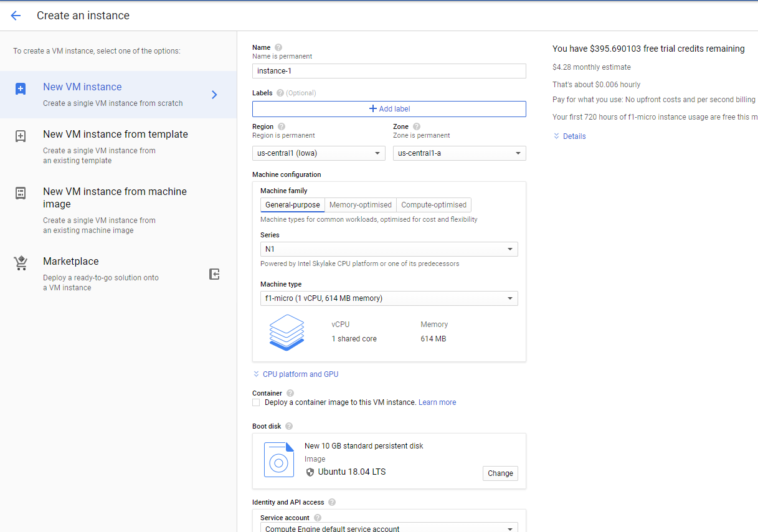Open the help icon beside Boot disk
Viewport: 758px width, 532px height.
click(289, 426)
